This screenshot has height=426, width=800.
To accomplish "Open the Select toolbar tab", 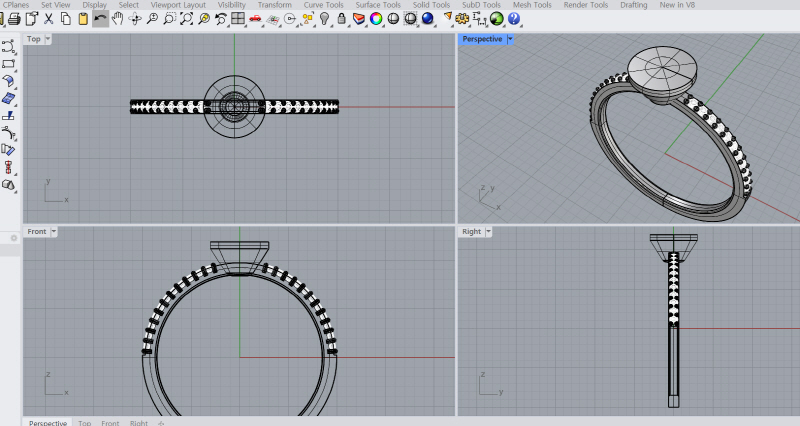I will click(x=129, y=5).
